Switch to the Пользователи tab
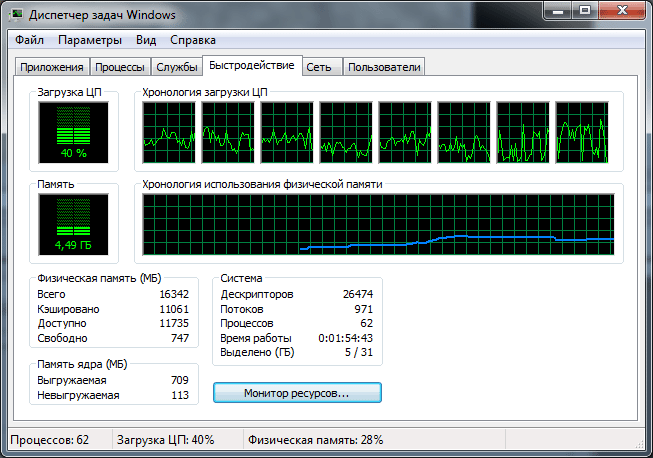 click(384, 67)
